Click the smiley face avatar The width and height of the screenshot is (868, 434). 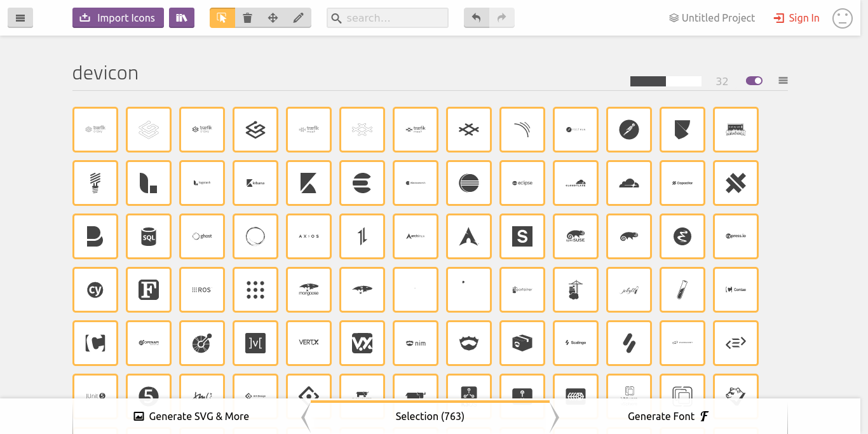(843, 18)
